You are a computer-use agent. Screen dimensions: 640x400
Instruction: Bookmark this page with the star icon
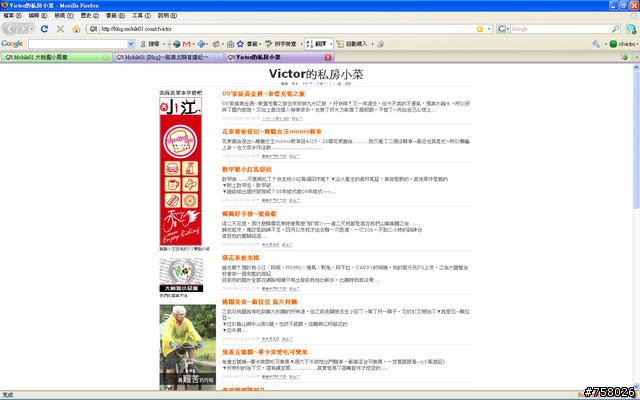click(x=480, y=29)
